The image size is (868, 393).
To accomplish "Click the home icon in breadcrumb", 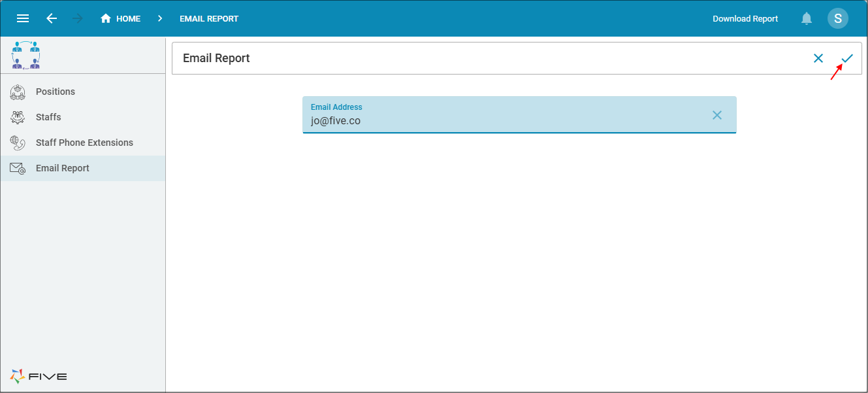I will pos(106,18).
